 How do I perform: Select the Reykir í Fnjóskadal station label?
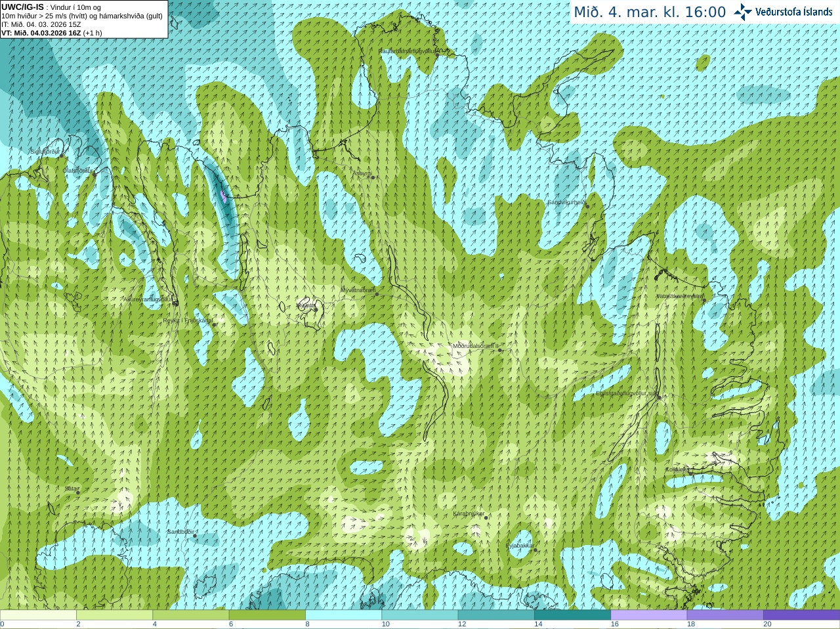pos(188,320)
